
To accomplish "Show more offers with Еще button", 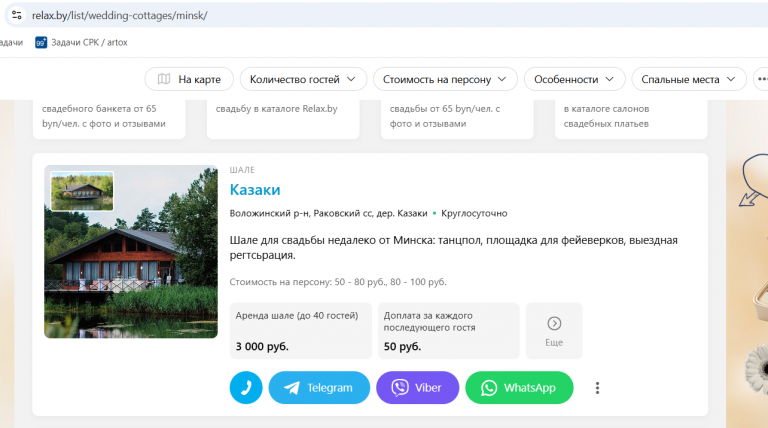I will pos(554,331).
